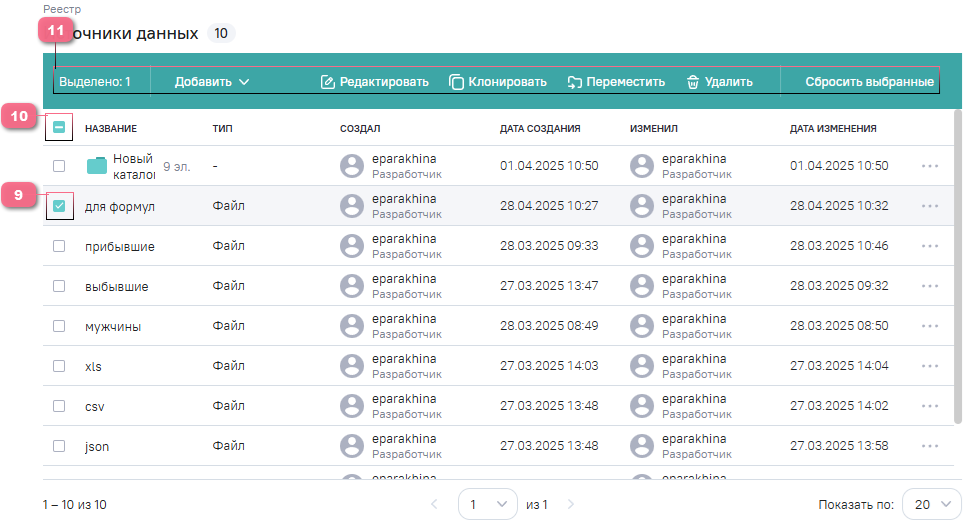Screen dimensions: 964x521
Task: Open three-dots menu for прибывшие row
Action: pyautogui.click(x=930, y=246)
